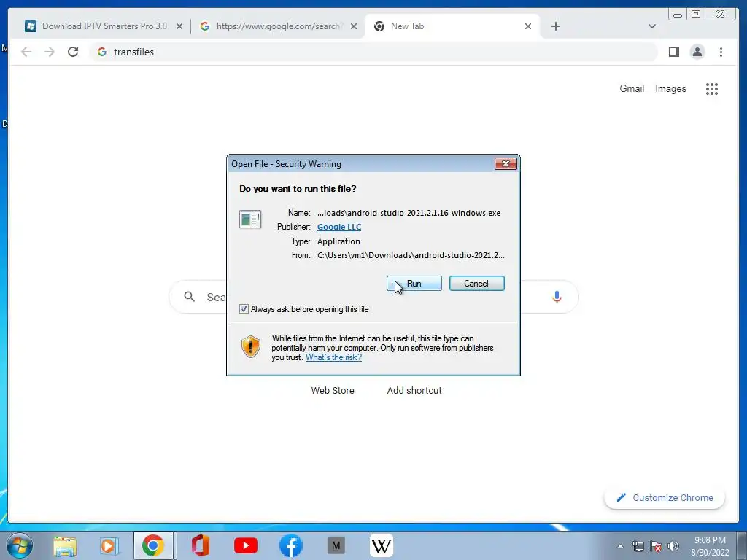Open a new Chrome tab with plus
Image resolution: width=747 pixels, height=560 pixels.
tap(555, 27)
